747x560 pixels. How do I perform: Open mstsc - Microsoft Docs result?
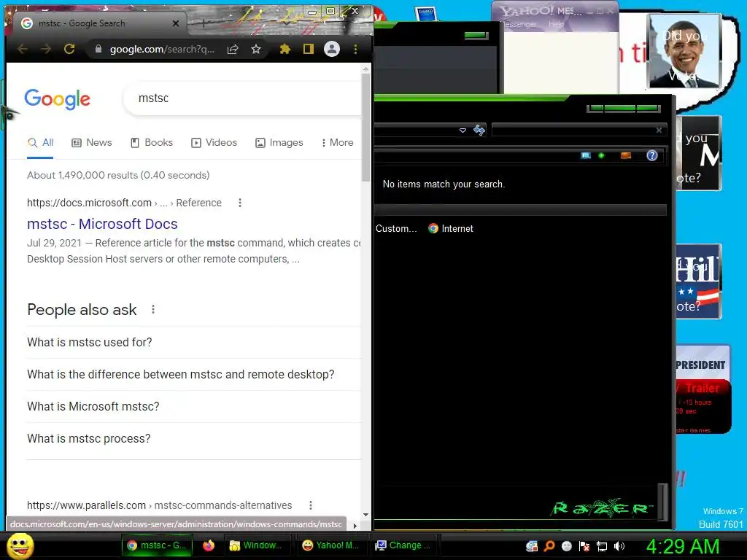coord(102,224)
